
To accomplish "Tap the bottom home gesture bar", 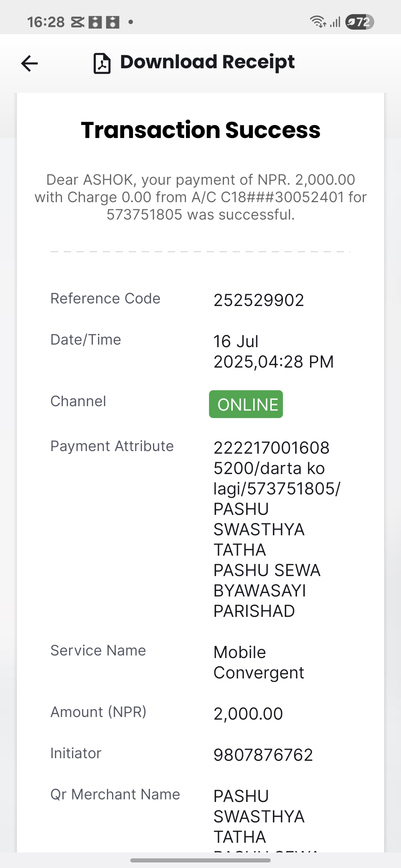I will point(200,860).
